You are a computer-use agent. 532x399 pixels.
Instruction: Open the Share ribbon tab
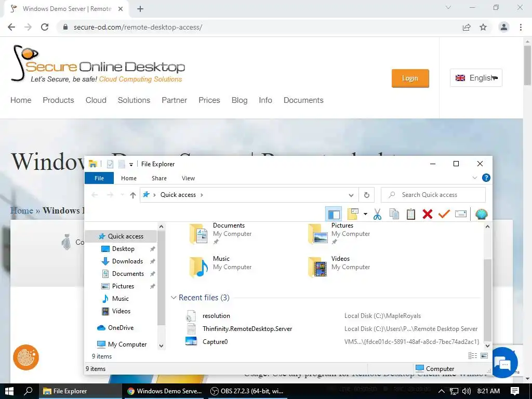coord(159,178)
